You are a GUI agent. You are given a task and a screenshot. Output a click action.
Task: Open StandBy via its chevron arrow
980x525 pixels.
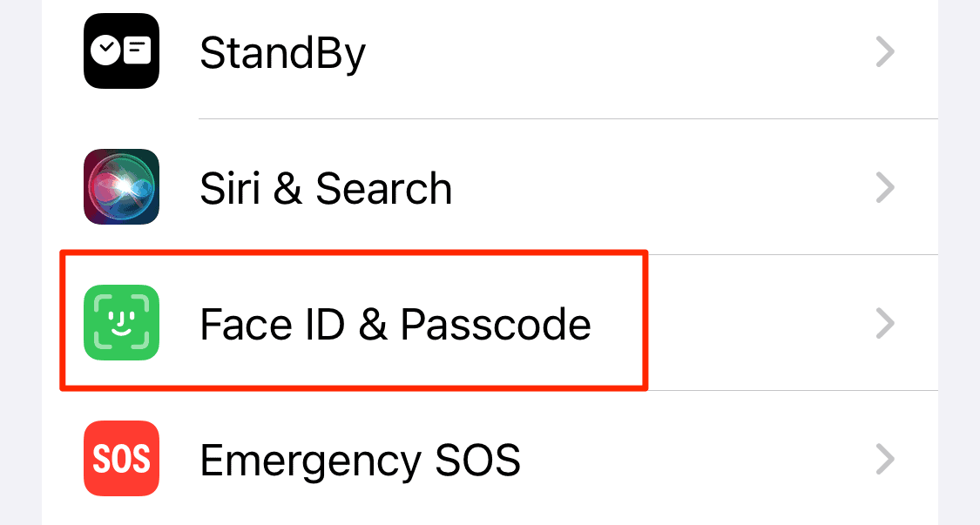click(x=885, y=53)
